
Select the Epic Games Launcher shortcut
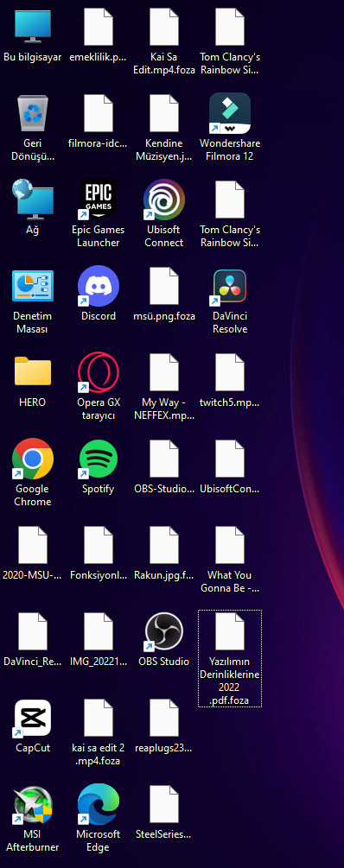98,213
